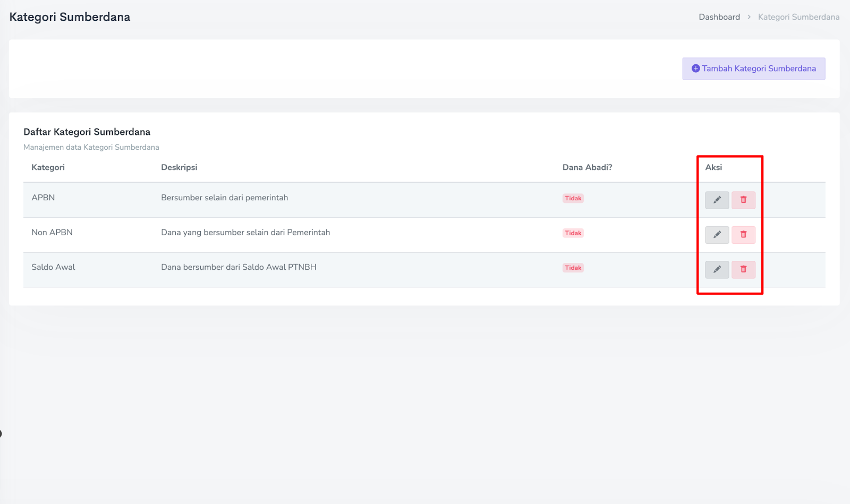Screen dimensions: 850x504
Task: Click the Tidak badge in the Non APBN row
Action: [x=573, y=233]
